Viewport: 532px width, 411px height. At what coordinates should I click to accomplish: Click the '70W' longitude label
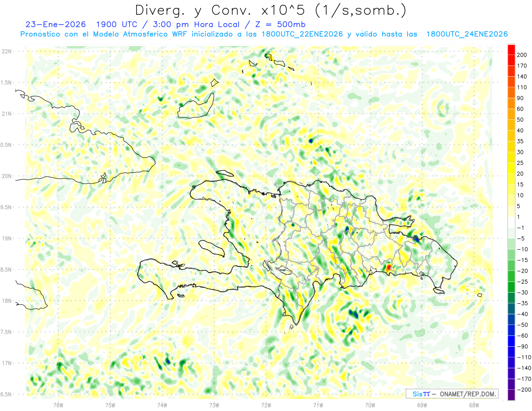point(370,405)
